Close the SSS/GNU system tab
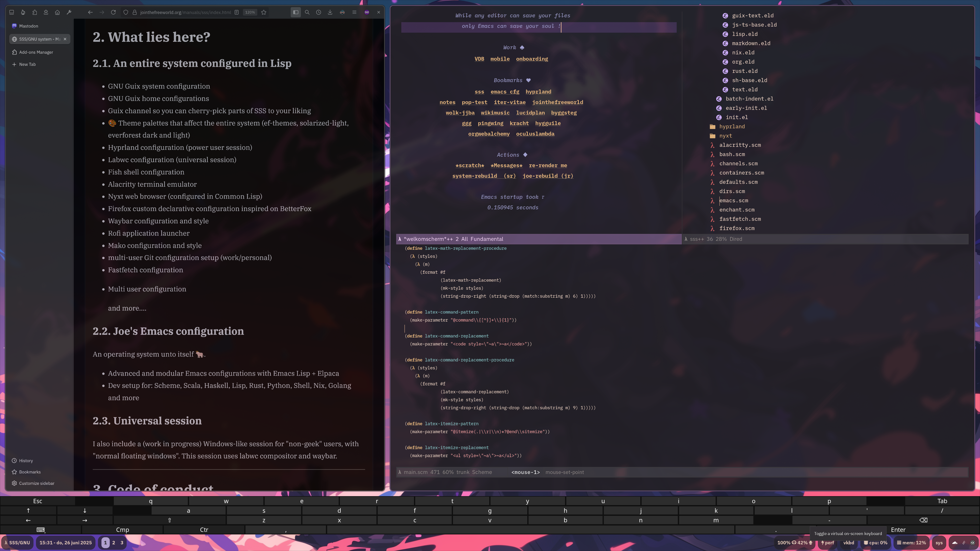This screenshot has width=980, height=551. [x=65, y=39]
